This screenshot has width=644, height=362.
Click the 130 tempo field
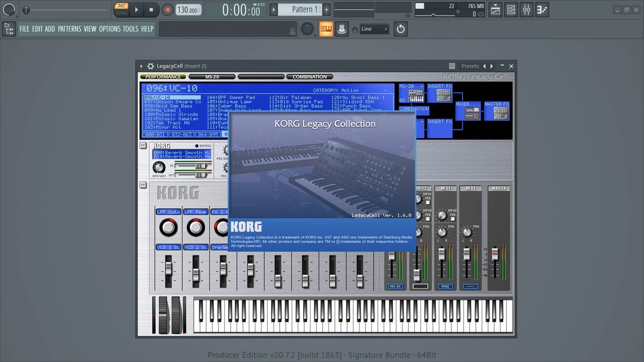[188, 10]
